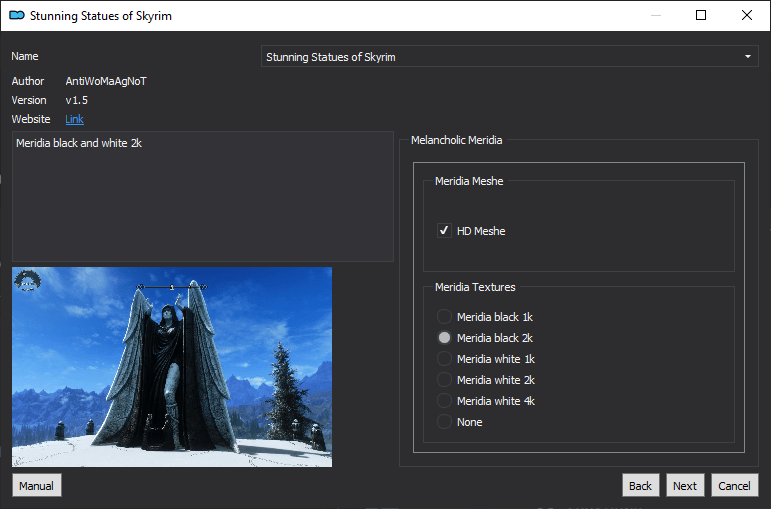Click Next to continue installation

click(685, 485)
